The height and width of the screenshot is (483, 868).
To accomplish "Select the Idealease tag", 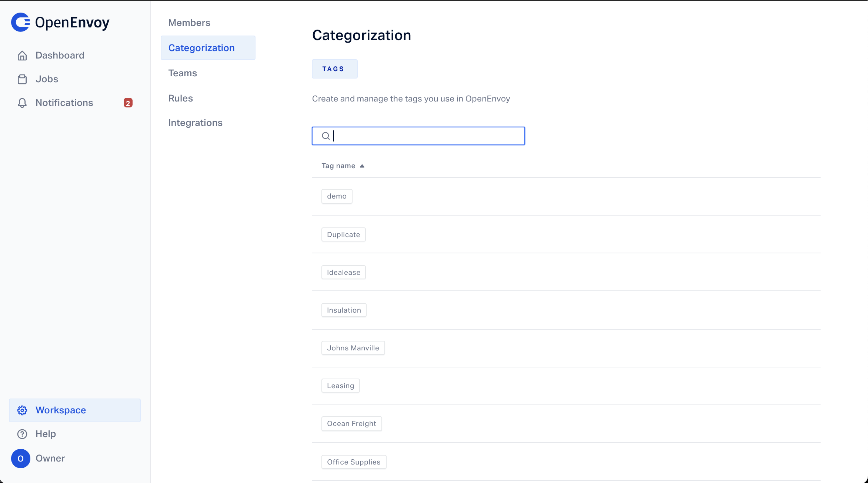I will point(344,272).
